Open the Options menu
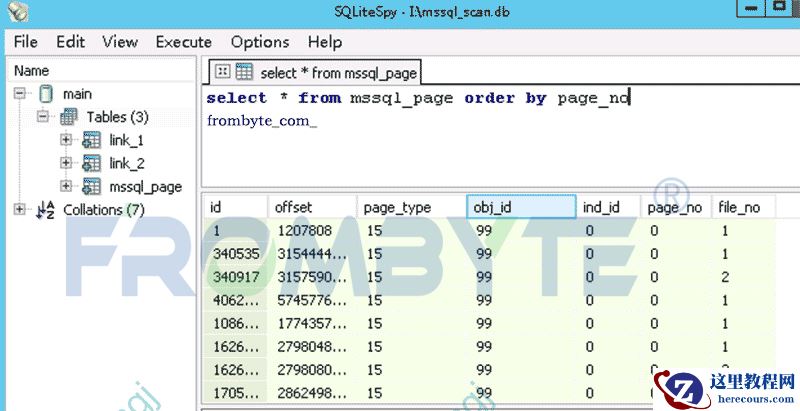Viewport: 800px width, 411px height. click(260, 42)
